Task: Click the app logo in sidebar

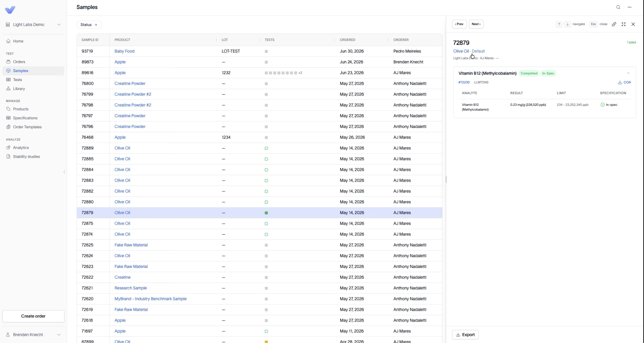Action: [10, 10]
